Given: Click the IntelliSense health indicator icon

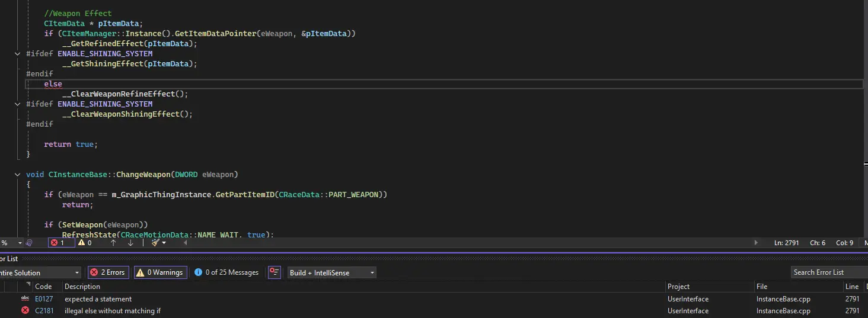Looking at the screenshot, I should coord(29,243).
